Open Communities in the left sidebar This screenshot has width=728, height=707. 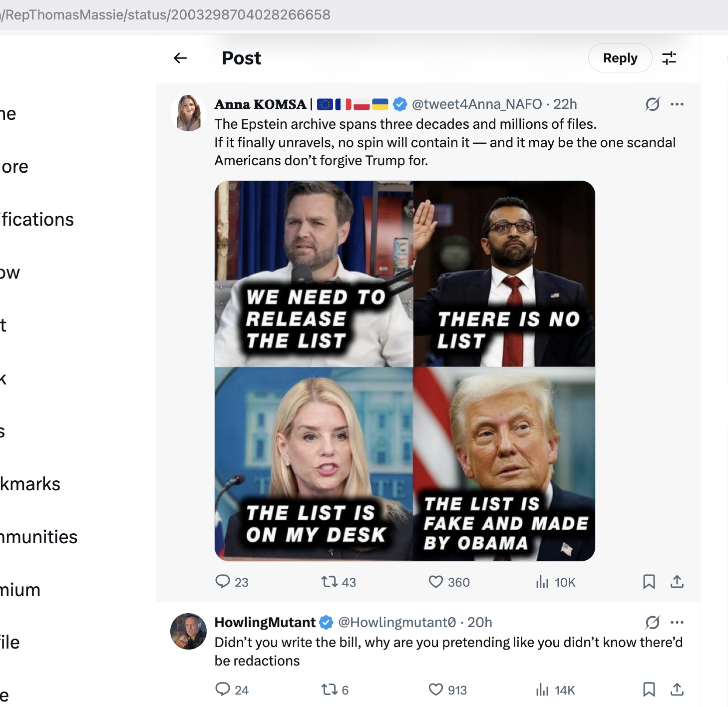(x=38, y=537)
